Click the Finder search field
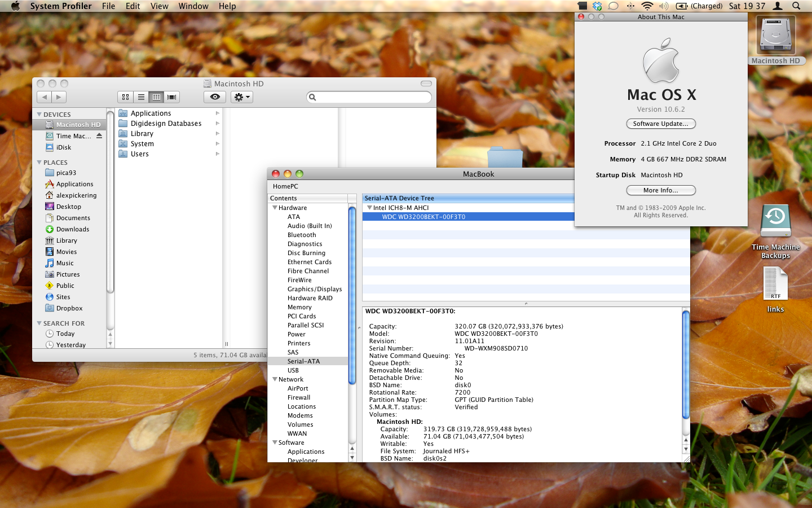Viewport: 812px width, 508px height. [372, 97]
